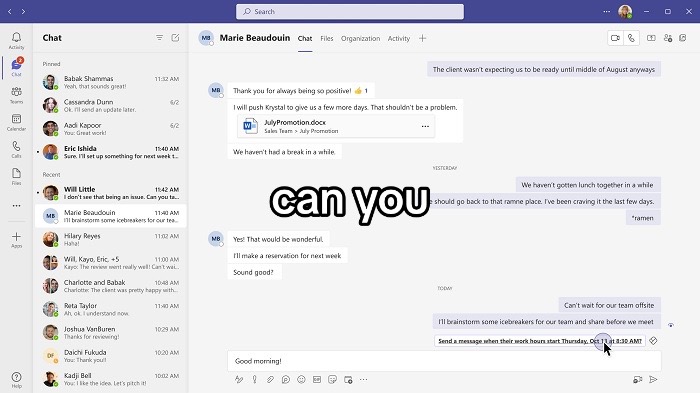Image resolution: width=700 pixels, height=393 pixels.
Task: Filter the chat list
Action: click(159, 38)
